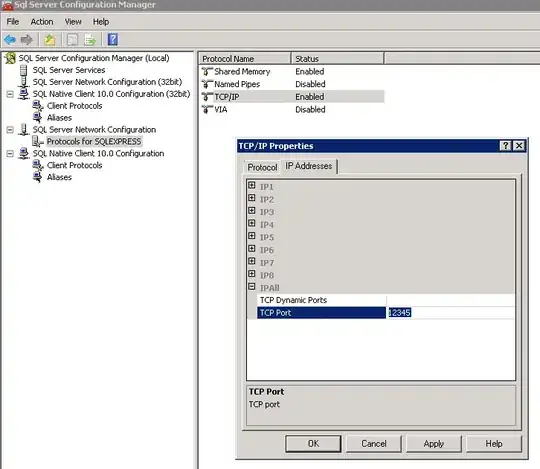
Task: Click the TCP/IP protocol icon in list
Action: click(207, 97)
